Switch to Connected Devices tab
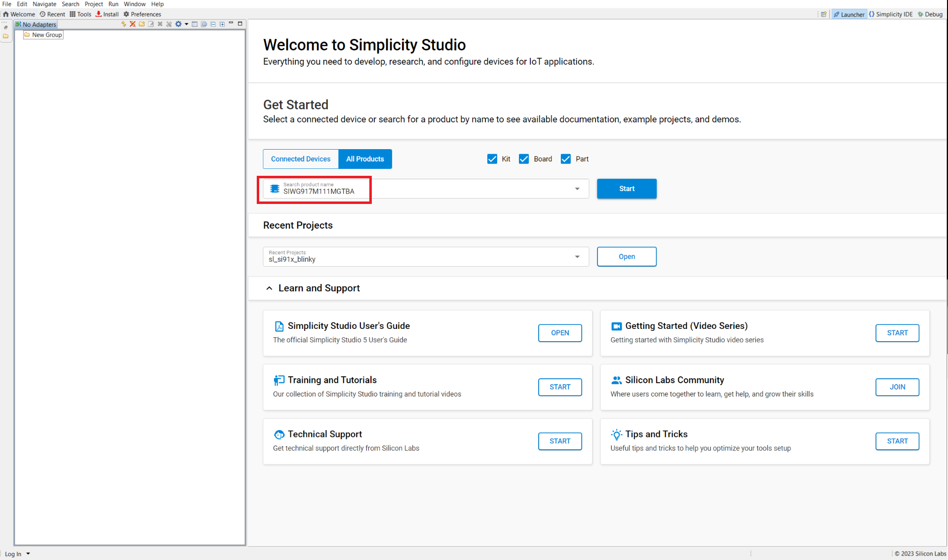This screenshot has width=948, height=560. click(x=301, y=159)
